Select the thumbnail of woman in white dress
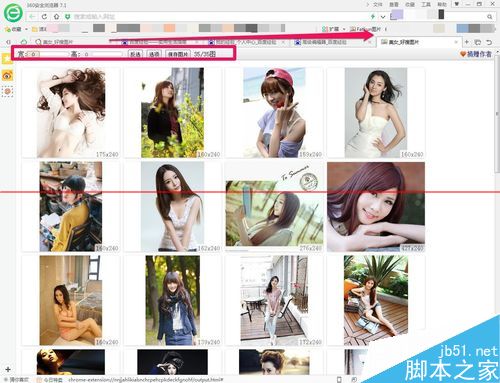The height and width of the screenshot is (383, 500). point(376,113)
